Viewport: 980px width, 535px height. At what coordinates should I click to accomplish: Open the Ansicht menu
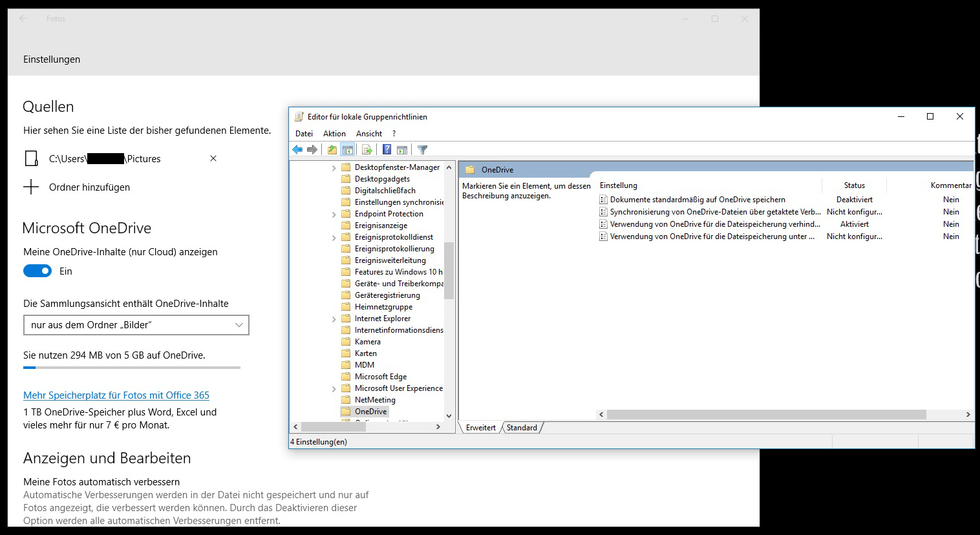[x=369, y=134]
